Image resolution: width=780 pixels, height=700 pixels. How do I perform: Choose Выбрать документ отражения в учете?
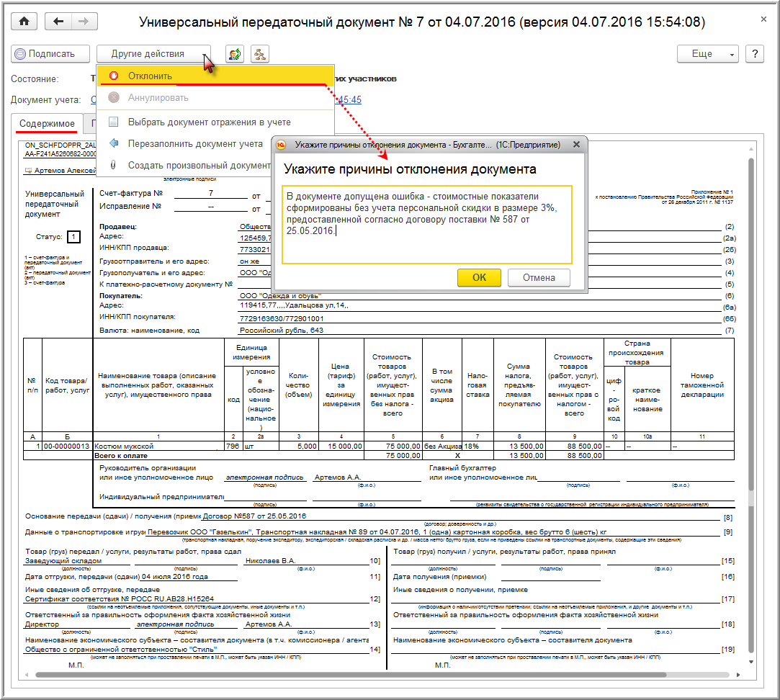(x=215, y=122)
